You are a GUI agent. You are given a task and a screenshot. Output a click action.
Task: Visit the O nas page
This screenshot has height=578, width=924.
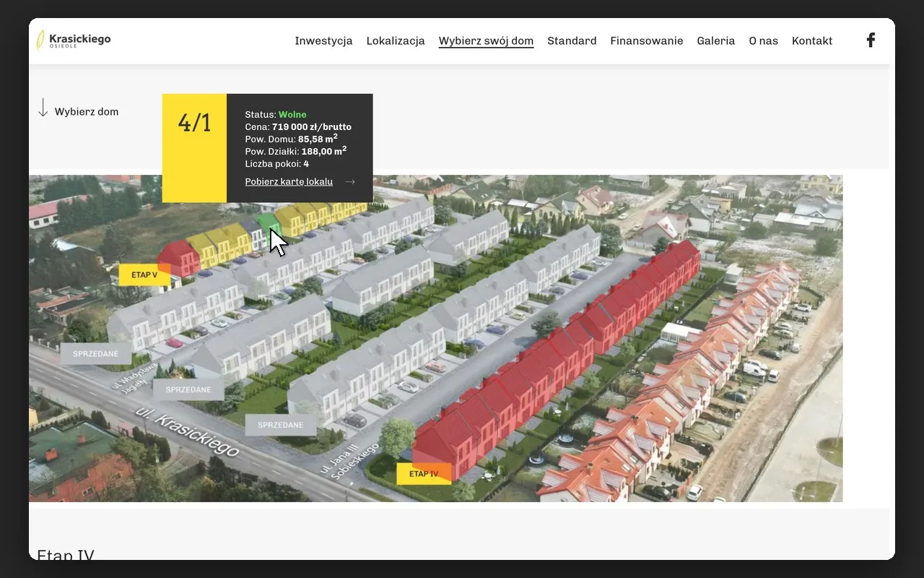764,41
